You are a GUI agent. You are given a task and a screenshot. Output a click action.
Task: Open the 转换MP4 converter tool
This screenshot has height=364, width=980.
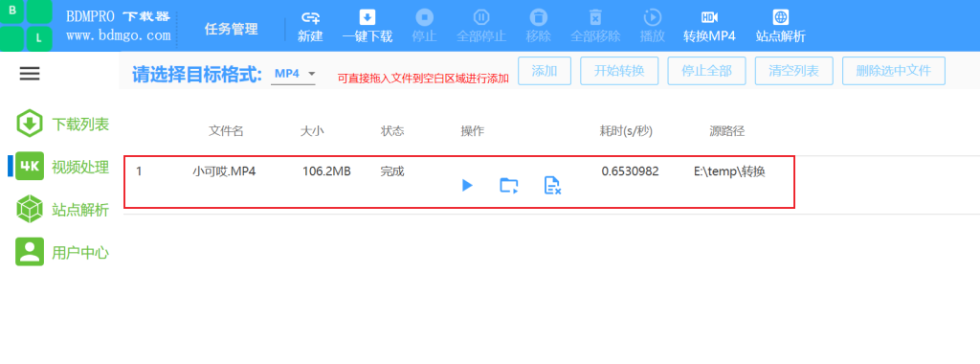(709, 26)
